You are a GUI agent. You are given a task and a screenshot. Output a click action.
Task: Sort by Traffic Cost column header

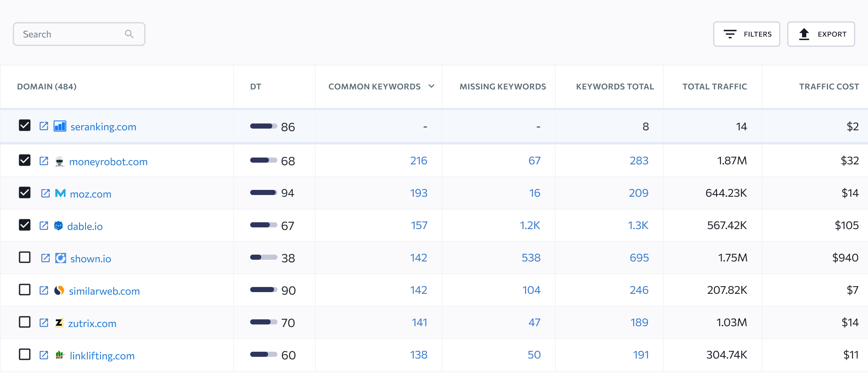click(x=829, y=86)
